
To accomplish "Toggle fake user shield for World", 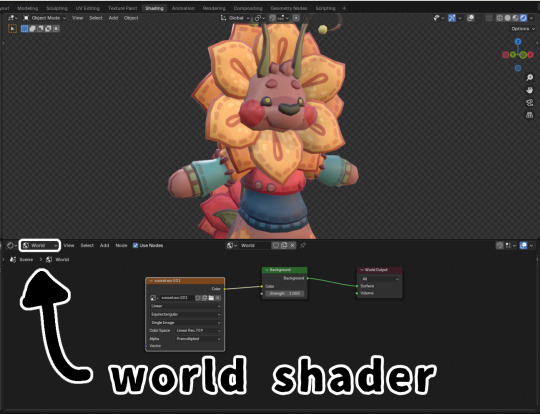I will point(276,246).
